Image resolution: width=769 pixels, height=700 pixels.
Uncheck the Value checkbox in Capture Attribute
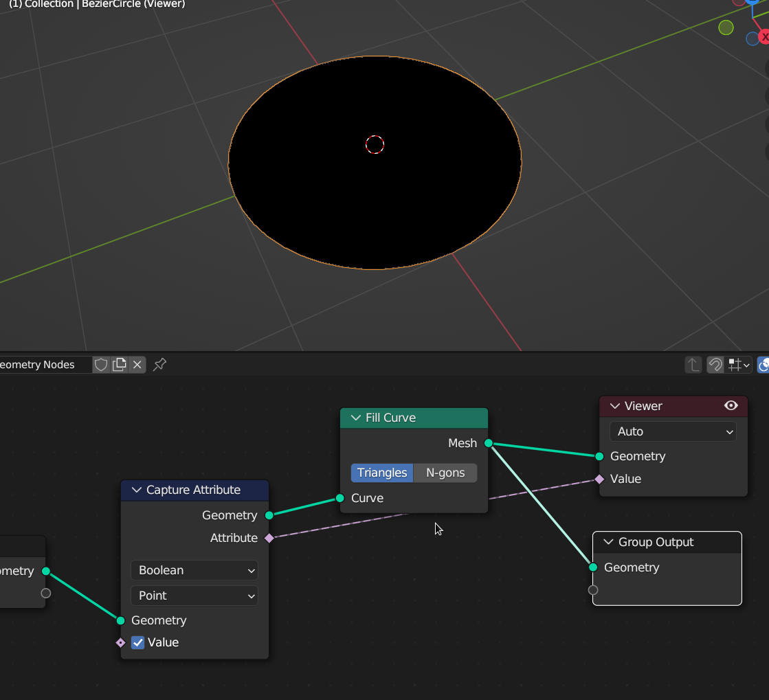click(x=138, y=642)
